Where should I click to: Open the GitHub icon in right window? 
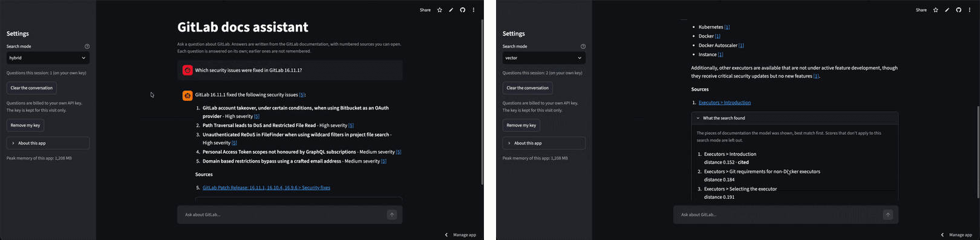(959, 10)
